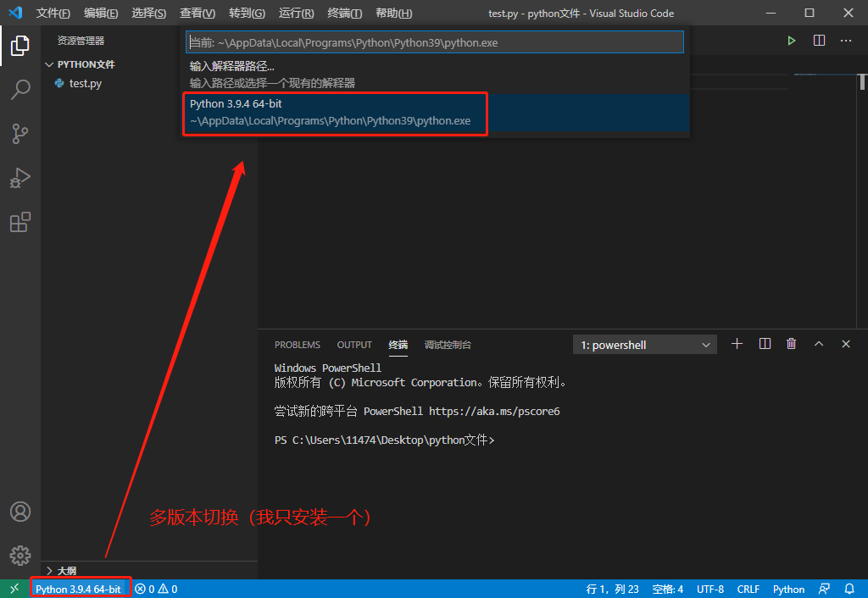This screenshot has height=598, width=868.
Task: Kill the terminal with trash icon
Action: coord(792,344)
